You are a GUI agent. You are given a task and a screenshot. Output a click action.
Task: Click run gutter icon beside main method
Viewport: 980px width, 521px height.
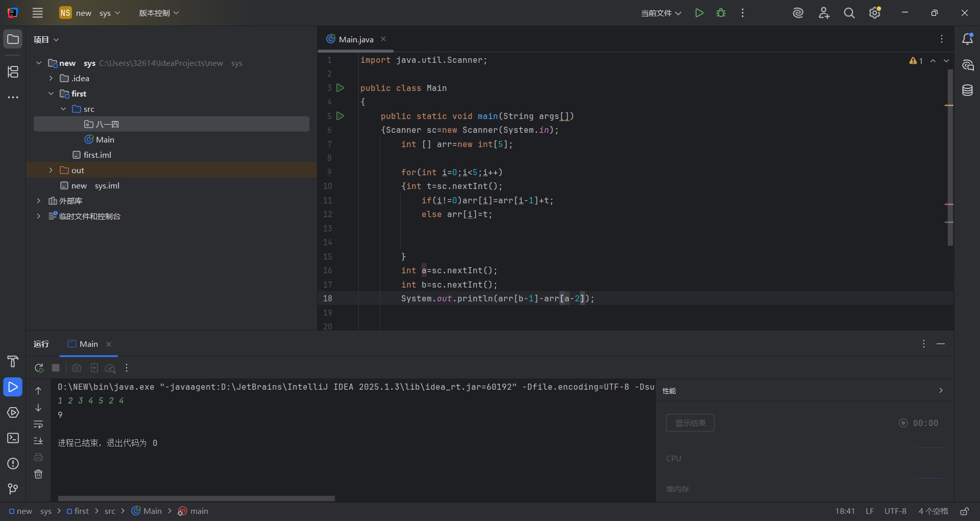pos(340,116)
